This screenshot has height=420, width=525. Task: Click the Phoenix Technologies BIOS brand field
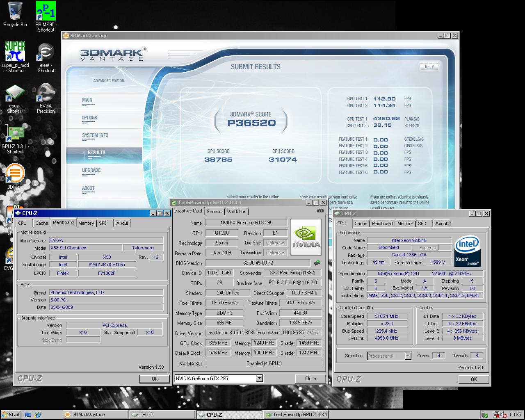[x=106, y=292]
